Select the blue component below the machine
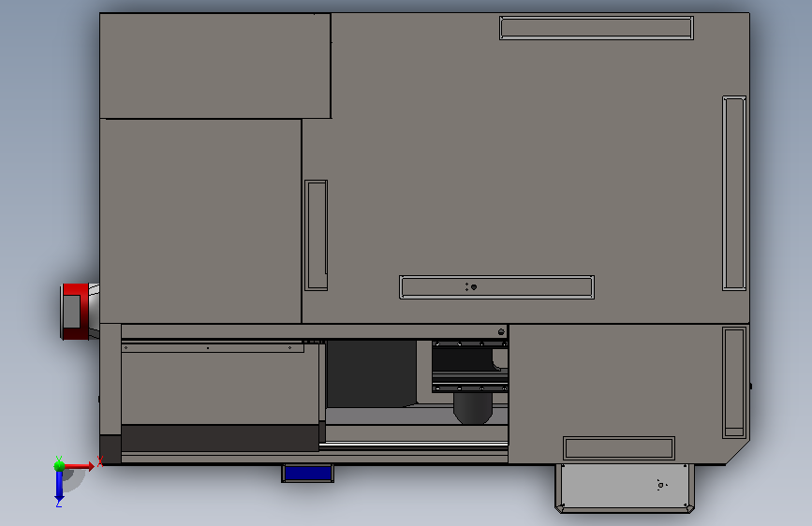The width and height of the screenshot is (812, 526). 307,474
